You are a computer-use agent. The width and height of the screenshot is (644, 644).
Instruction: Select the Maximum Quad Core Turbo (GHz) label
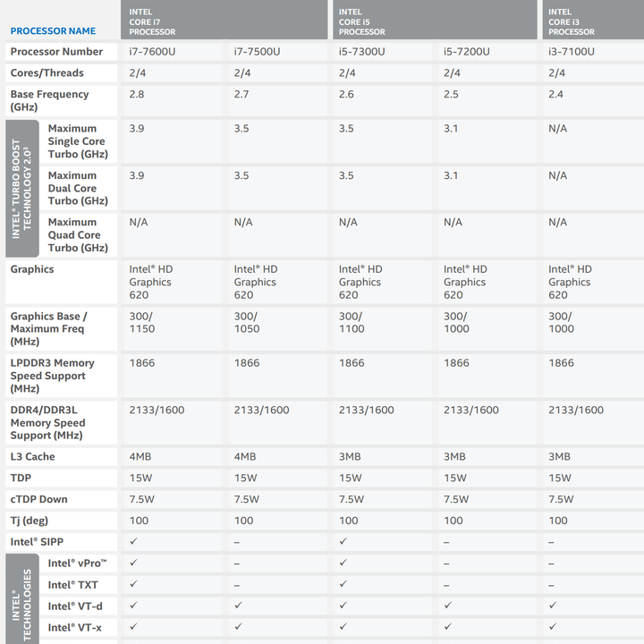coord(78,235)
